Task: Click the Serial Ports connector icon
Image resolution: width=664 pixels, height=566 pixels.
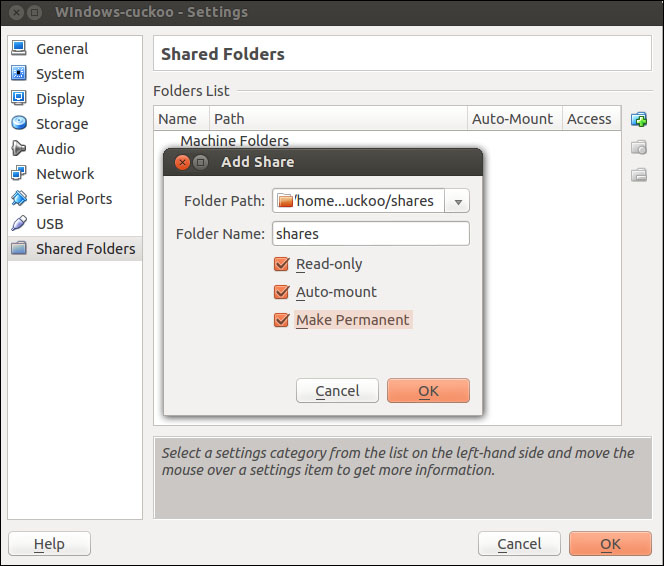Action: (19, 198)
